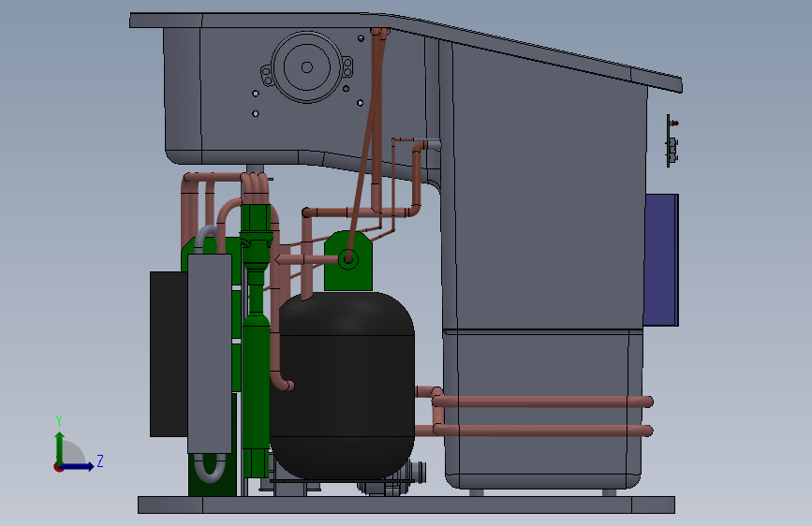Select the small circuit board at far right
This screenshot has width=812, height=526.
coord(672,140)
